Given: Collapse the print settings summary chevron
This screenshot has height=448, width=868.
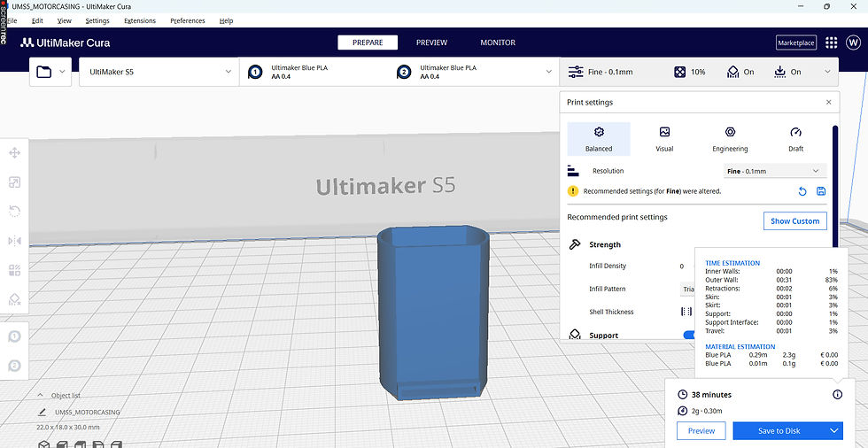Looking at the screenshot, I should click(x=827, y=72).
